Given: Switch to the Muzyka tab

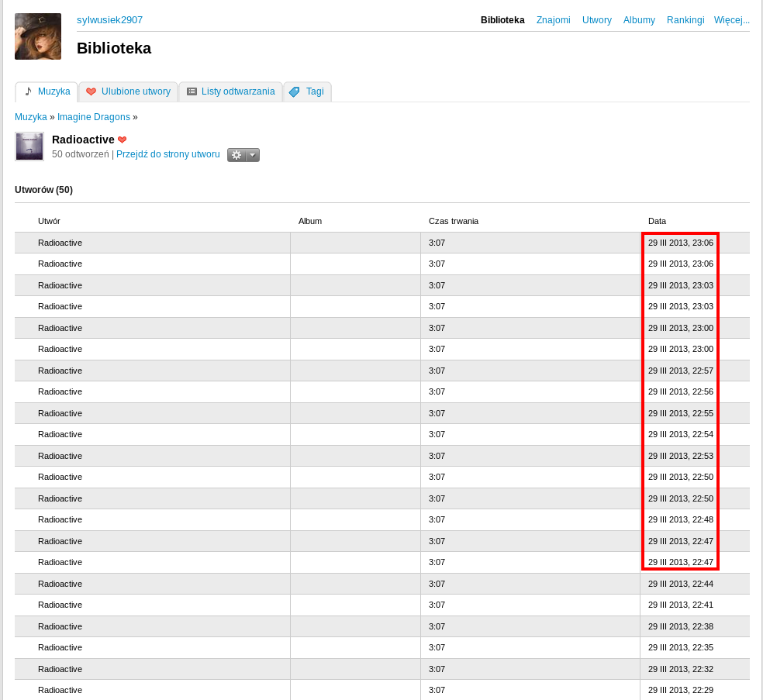Looking at the screenshot, I should [47, 91].
